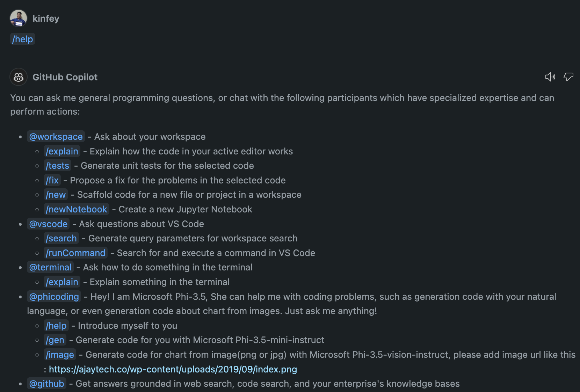
Task: Click the GitHub Copilot avatar icon
Action: (x=19, y=77)
